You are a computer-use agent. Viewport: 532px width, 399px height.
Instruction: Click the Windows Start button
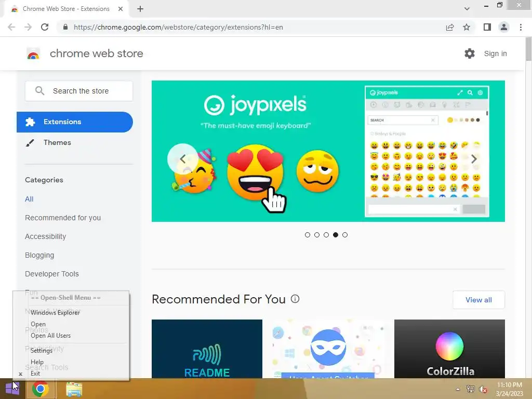click(12, 389)
